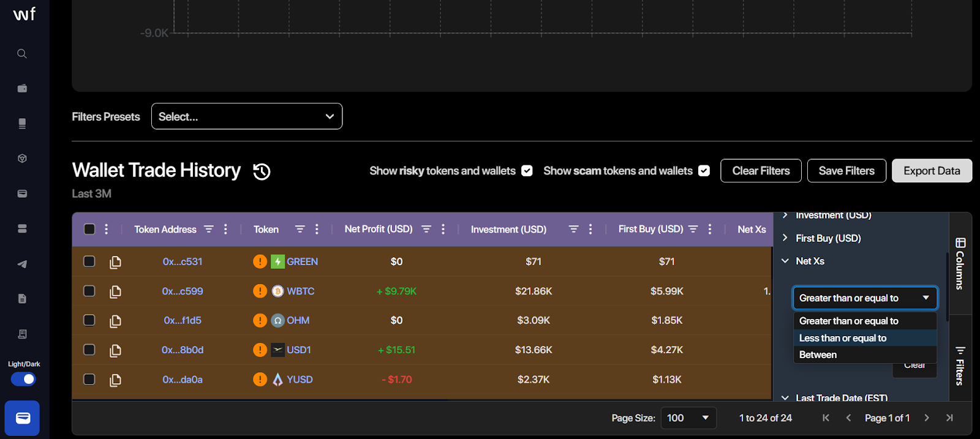The height and width of the screenshot is (439, 980).
Task: Copy the 0x...c599 token address
Action: point(115,291)
